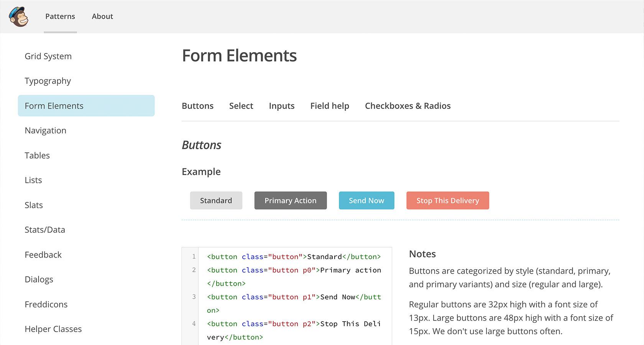Open Dialogs in the sidebar
This screenshot has width=644, height=345.
pos(39,279)
